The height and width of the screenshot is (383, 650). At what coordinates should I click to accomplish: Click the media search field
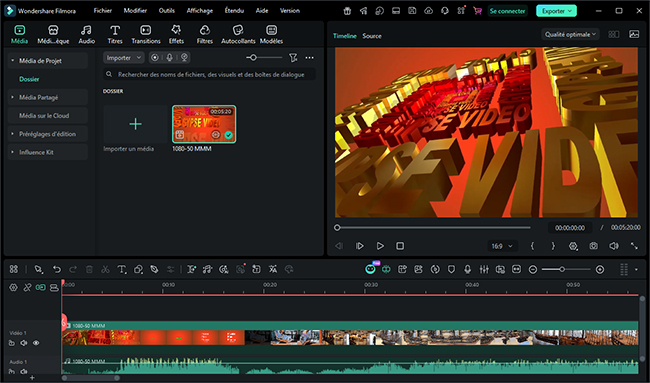[209, 75]
